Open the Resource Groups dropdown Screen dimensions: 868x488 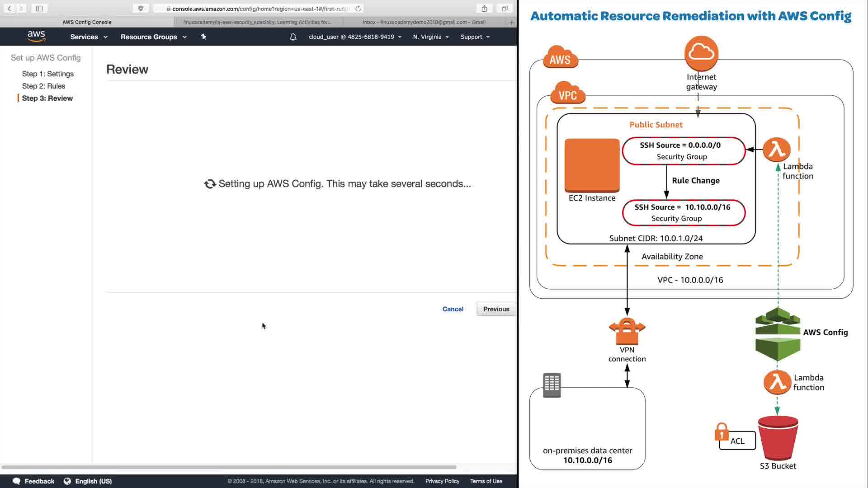pyautogui.click(x=153, y=37)
